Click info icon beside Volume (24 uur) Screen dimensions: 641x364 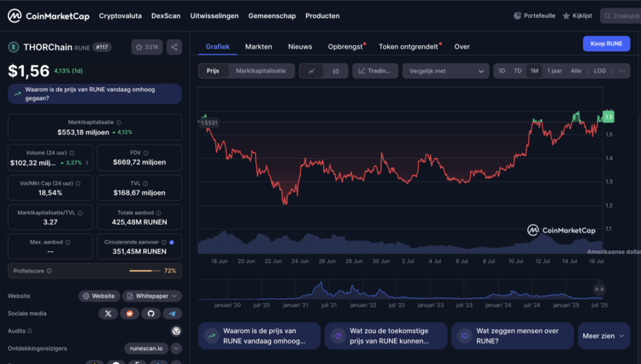[x=72, y=153]
